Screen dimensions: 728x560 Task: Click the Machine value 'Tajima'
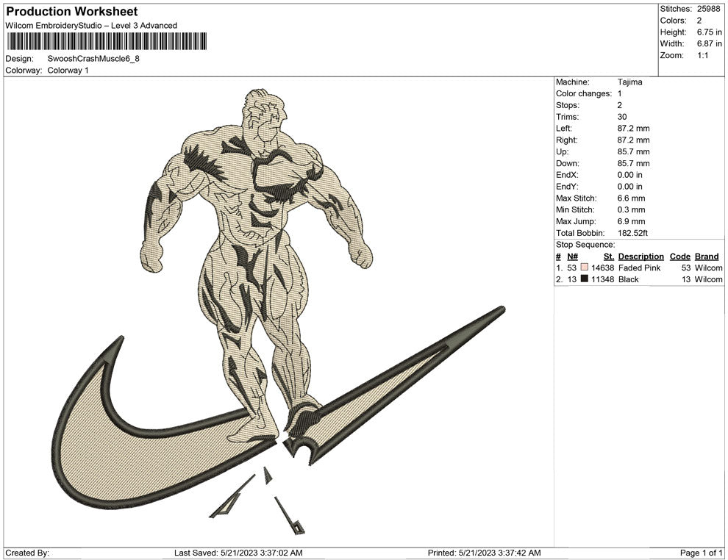pyautogui.click(x=630, y=82)
